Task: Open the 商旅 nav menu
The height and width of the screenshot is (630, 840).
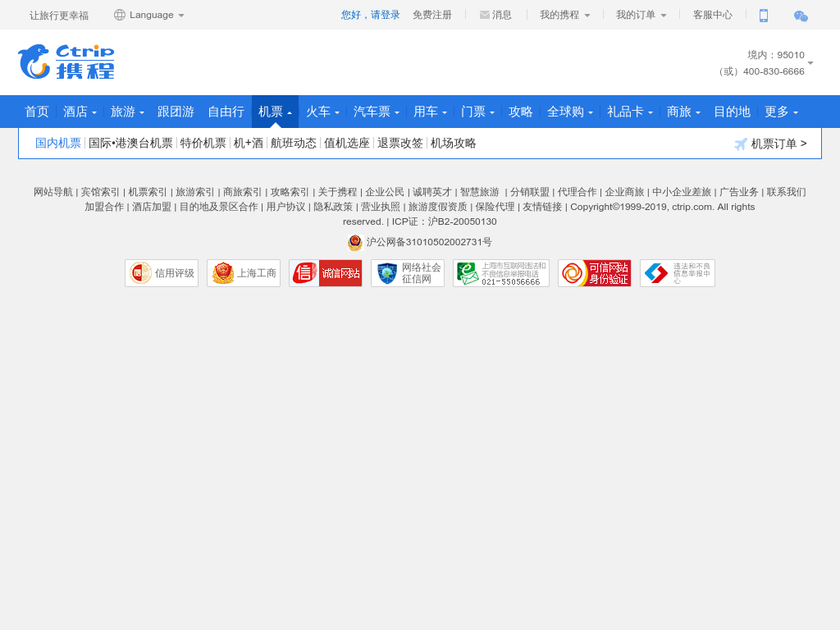Action: (x=683, y=112)
